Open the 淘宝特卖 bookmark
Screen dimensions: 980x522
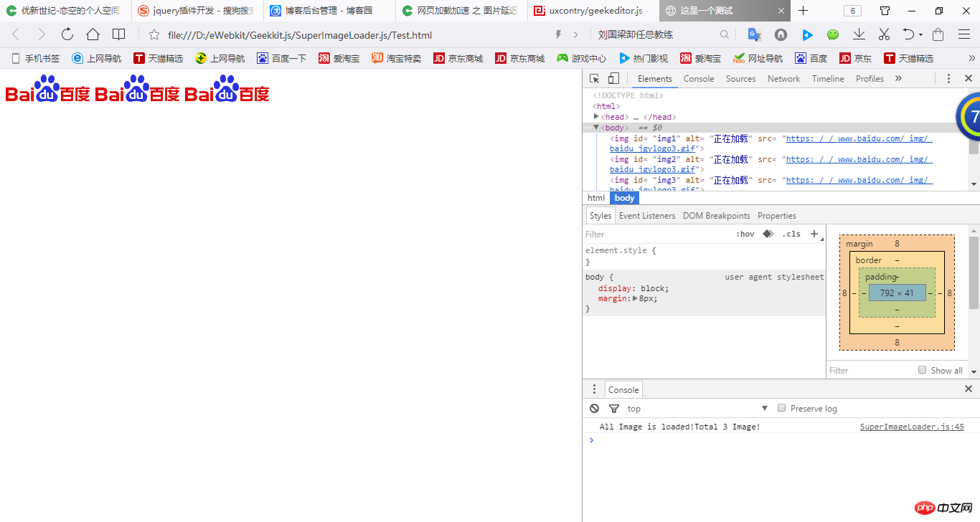[x=397, y=59]
